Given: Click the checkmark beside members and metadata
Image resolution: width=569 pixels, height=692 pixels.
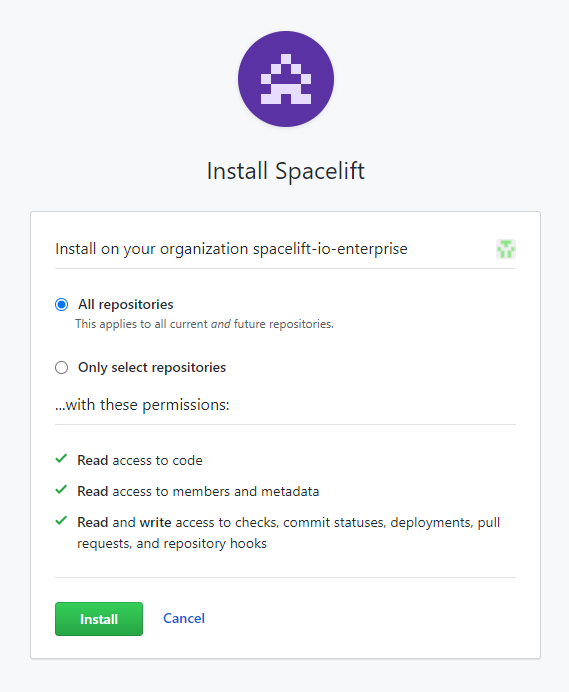Looking at the screenshot, I should (x=61, y=490).
